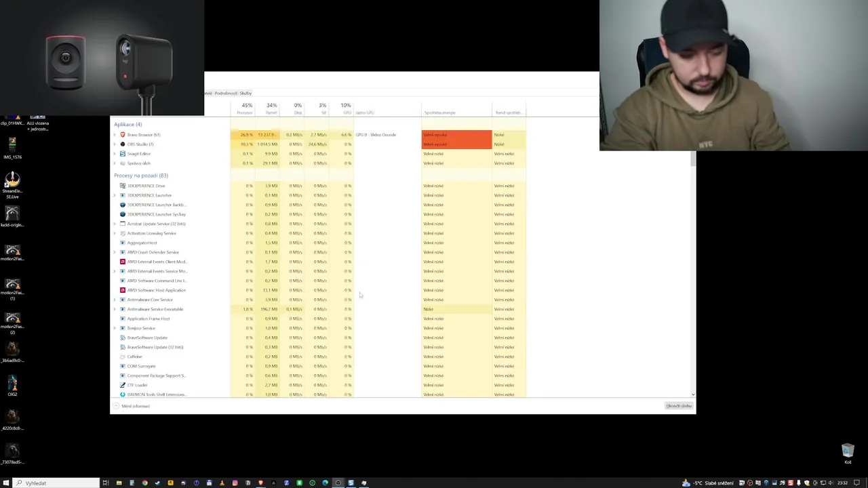Select the COM Surrogate process row

[319, 366]
